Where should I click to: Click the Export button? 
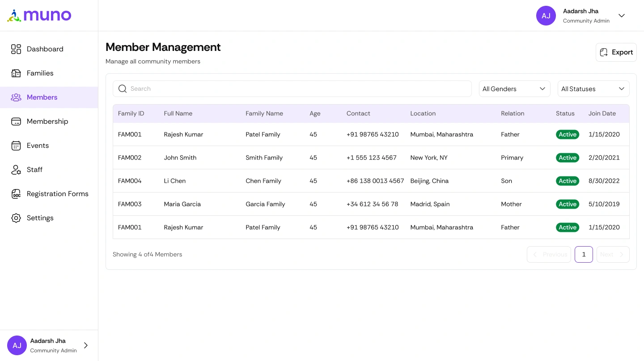point(616,52)
